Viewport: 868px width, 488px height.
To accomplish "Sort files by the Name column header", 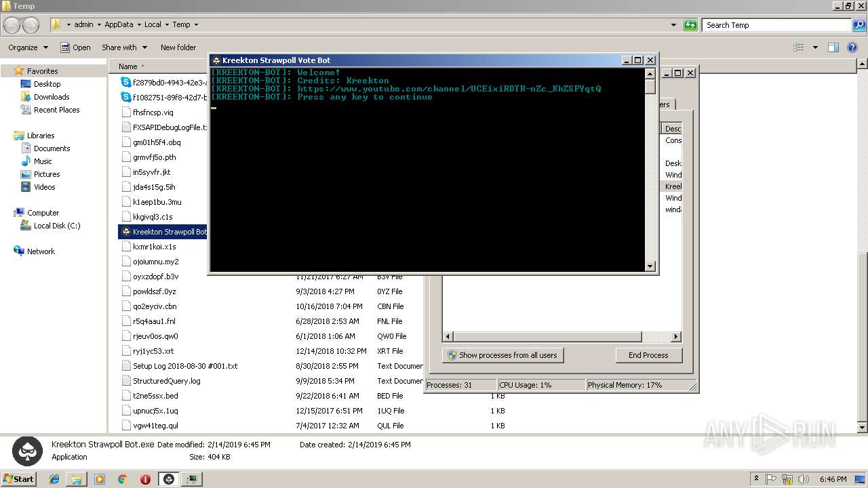I will pyautogui.click(x=127, y=66).
